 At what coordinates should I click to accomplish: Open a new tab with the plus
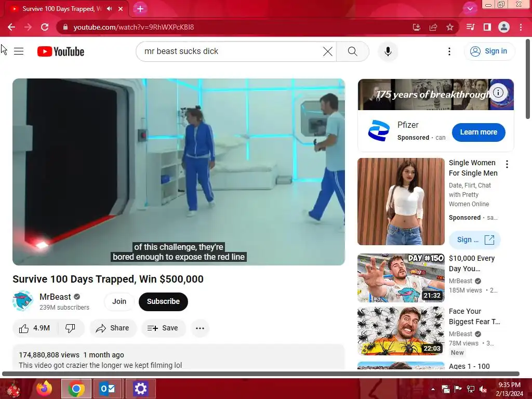point(140,9)
